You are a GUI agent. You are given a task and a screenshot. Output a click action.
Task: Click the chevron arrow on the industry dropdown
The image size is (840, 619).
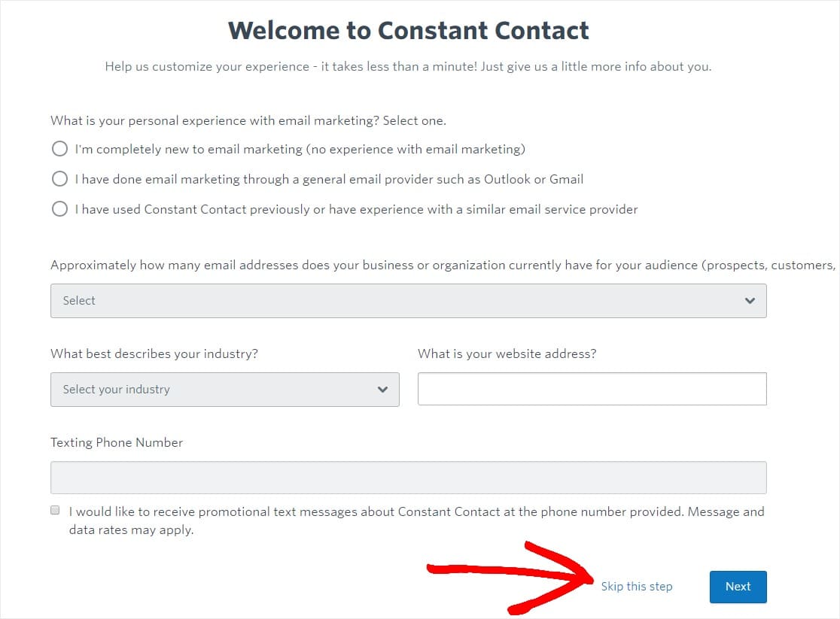382,390
